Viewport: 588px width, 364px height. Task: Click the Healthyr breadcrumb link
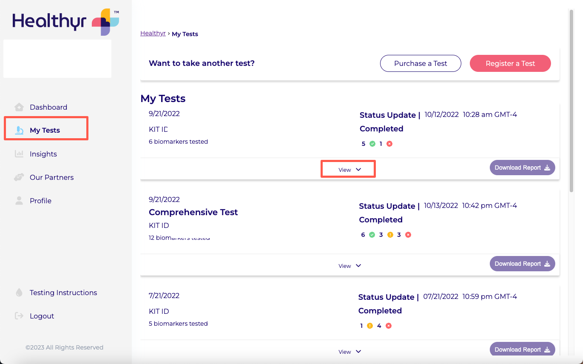click(153, 34)
